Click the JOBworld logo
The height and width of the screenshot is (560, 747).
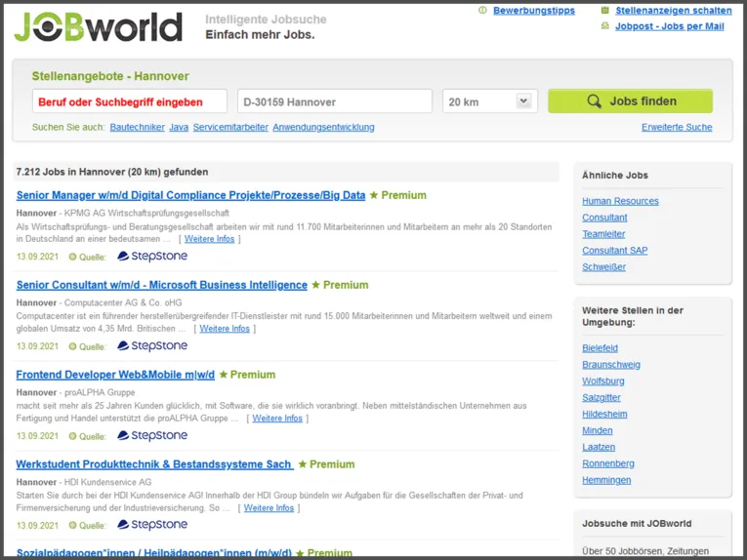click(x=99, y=27)
